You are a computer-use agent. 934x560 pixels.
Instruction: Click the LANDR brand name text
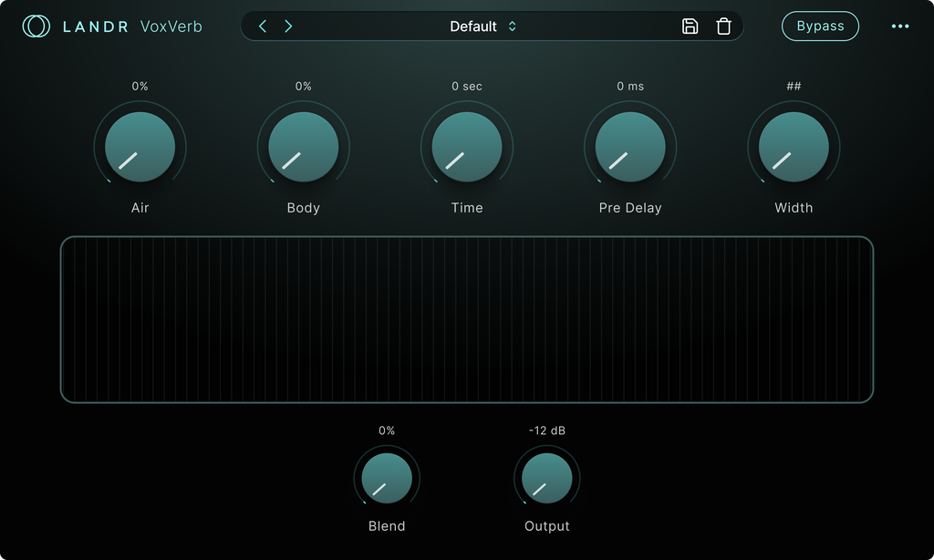95,26
